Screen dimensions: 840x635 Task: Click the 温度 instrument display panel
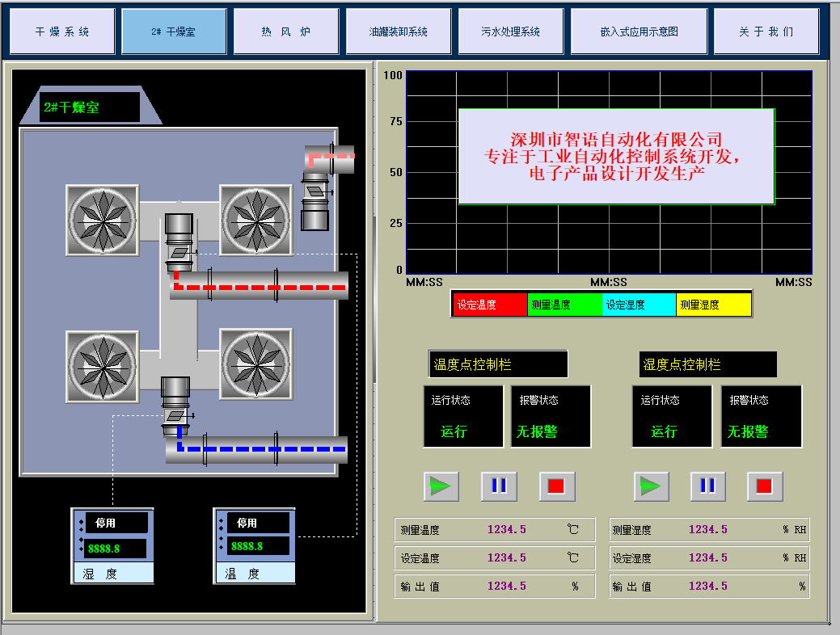point(255,546)
